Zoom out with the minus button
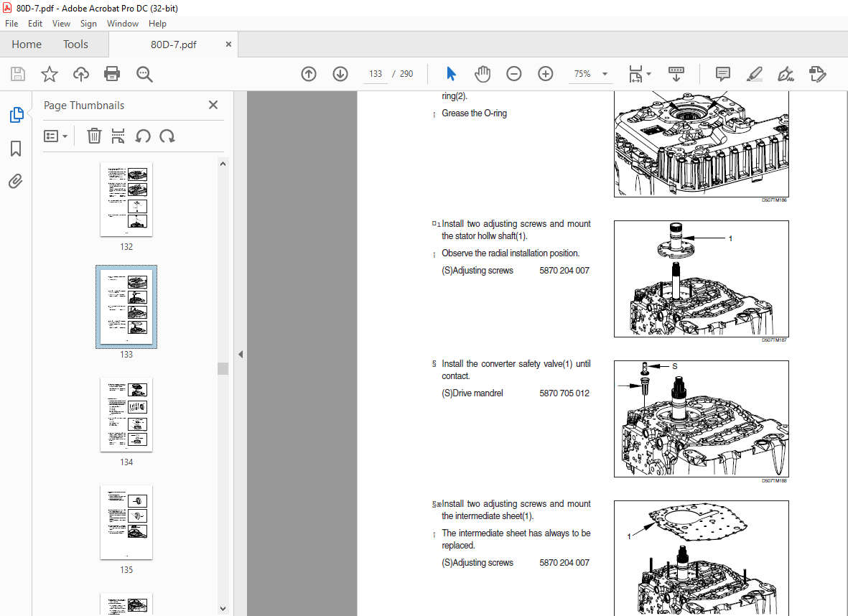This screenshot has height=616, width=848. [514, 74]
